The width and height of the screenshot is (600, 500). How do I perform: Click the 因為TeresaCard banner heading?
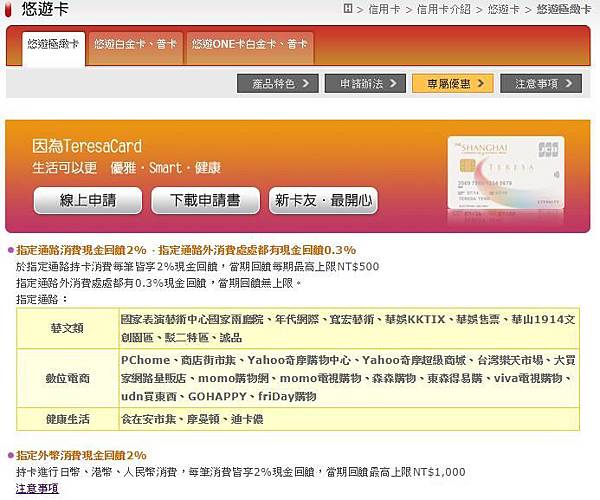click(x=87, y=146)
